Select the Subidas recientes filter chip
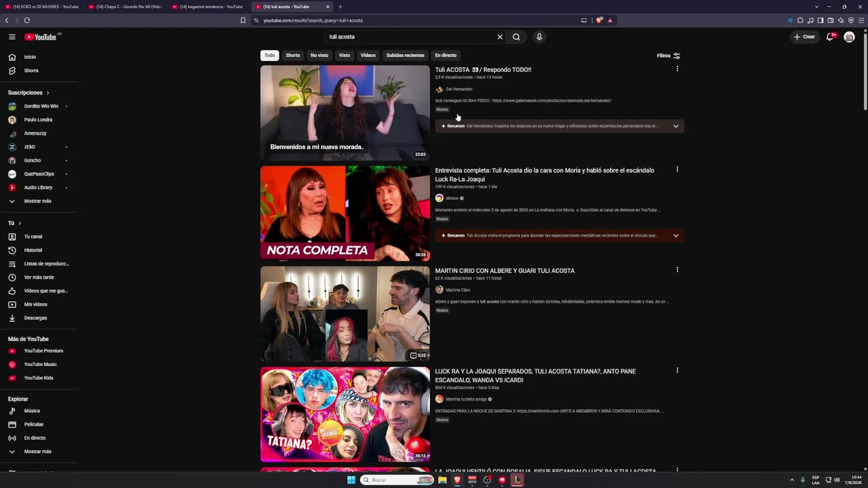The height and width of the screenshot is (488, 868). [x=406, y=56]
